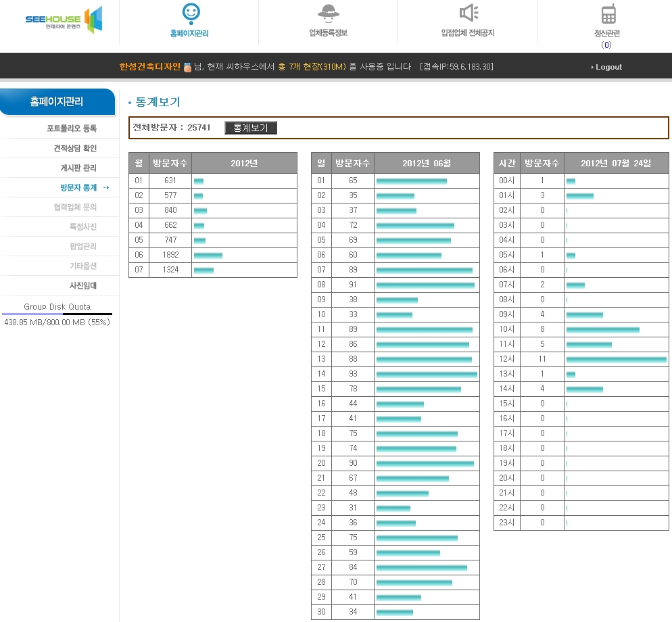
Task: Open 포트폴리오 등록 in sidebar
Action: (72, 128)
